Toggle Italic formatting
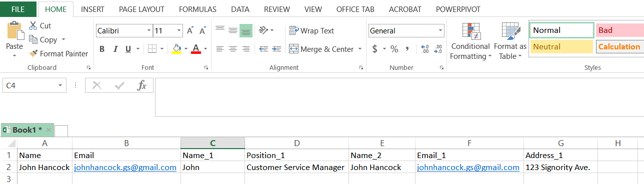 point(115,49)
